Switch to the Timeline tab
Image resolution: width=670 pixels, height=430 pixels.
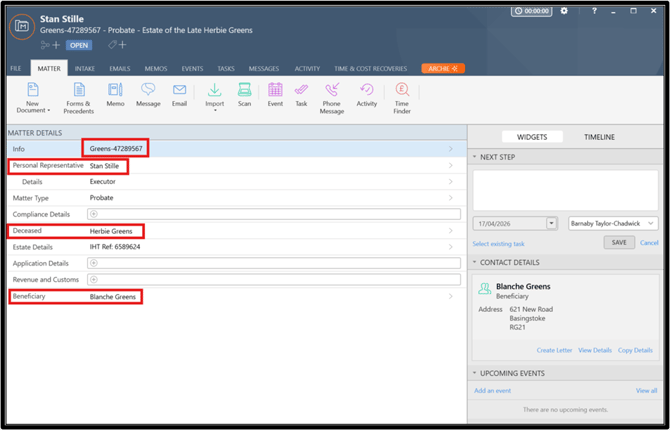(x=599, y=137)
